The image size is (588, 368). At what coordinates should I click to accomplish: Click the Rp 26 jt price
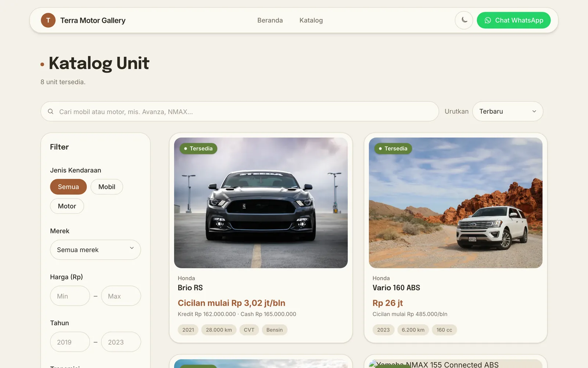388,303
